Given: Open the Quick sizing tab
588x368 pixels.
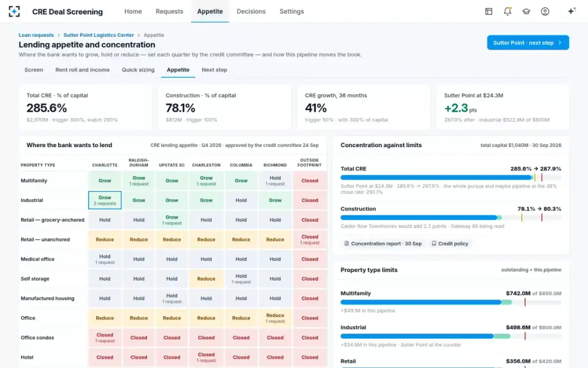Looking at the screenshot, I should [138, 70].
